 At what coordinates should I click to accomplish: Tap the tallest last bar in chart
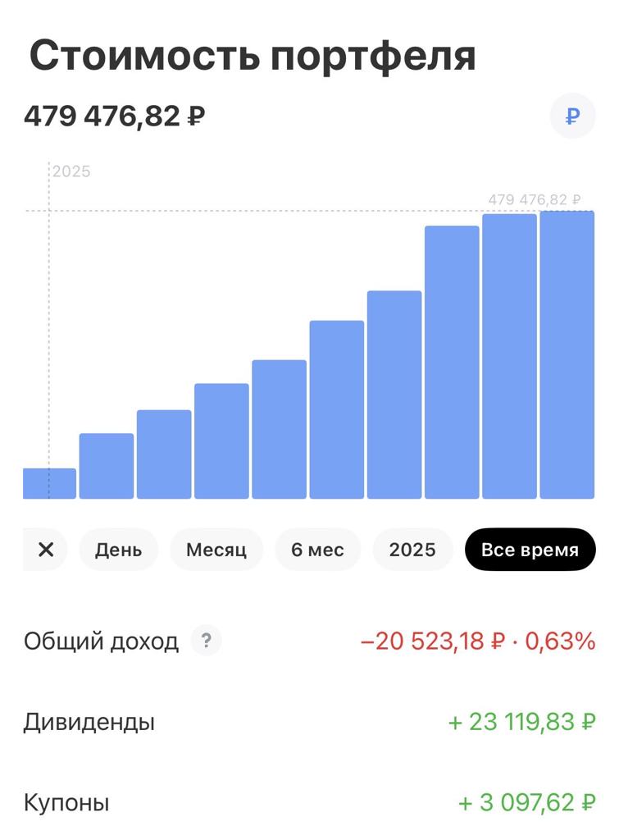(567, 354)
